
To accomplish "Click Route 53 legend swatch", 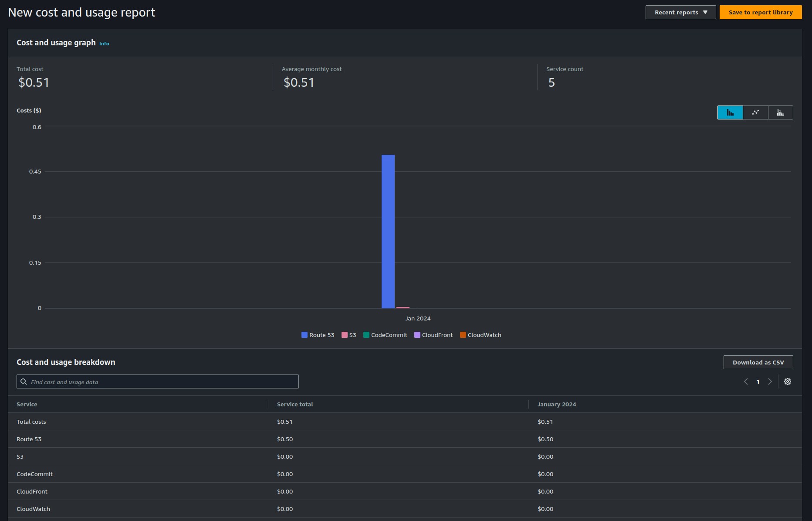I will pyautogui.click(x=304, y=335).
